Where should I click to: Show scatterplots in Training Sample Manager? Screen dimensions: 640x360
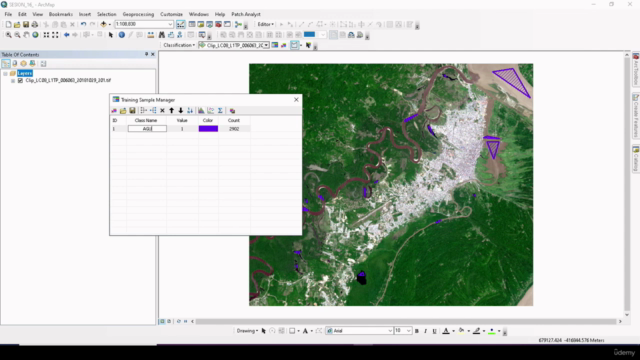pos(210,111)
